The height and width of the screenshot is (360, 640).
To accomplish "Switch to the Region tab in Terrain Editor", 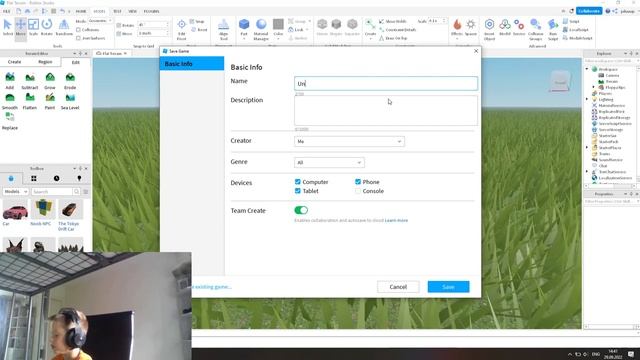I will coord(45,62).
